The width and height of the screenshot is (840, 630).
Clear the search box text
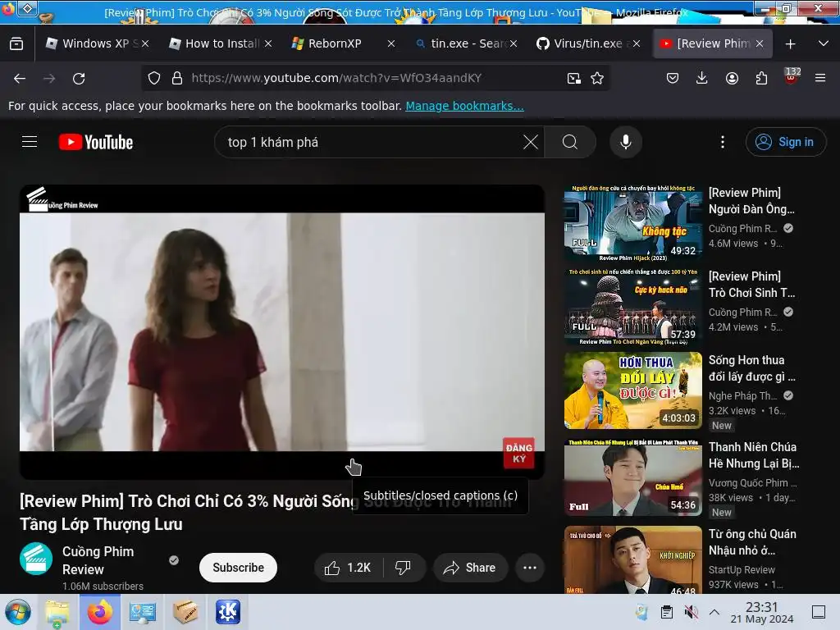531,142
